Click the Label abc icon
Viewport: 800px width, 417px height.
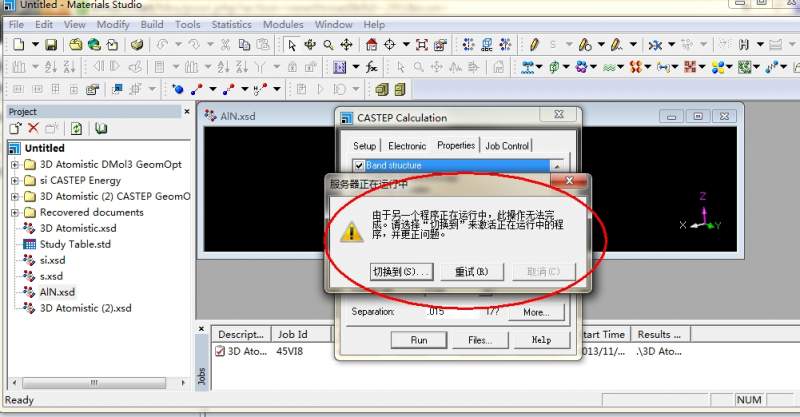click(x=487, y=45)
